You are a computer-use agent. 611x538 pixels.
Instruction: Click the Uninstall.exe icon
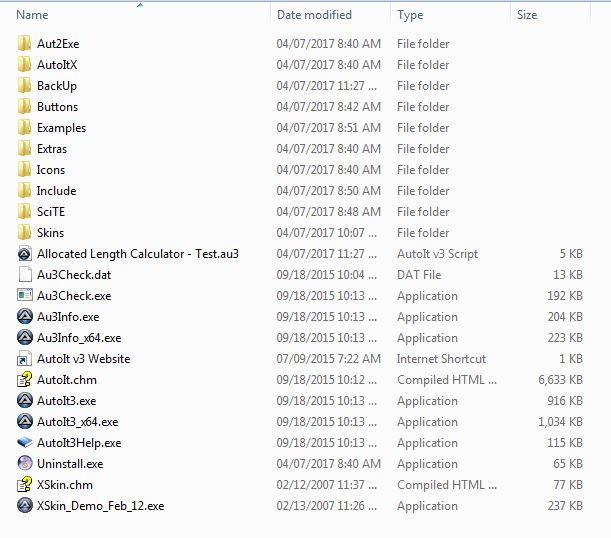[x=25, y=464]
